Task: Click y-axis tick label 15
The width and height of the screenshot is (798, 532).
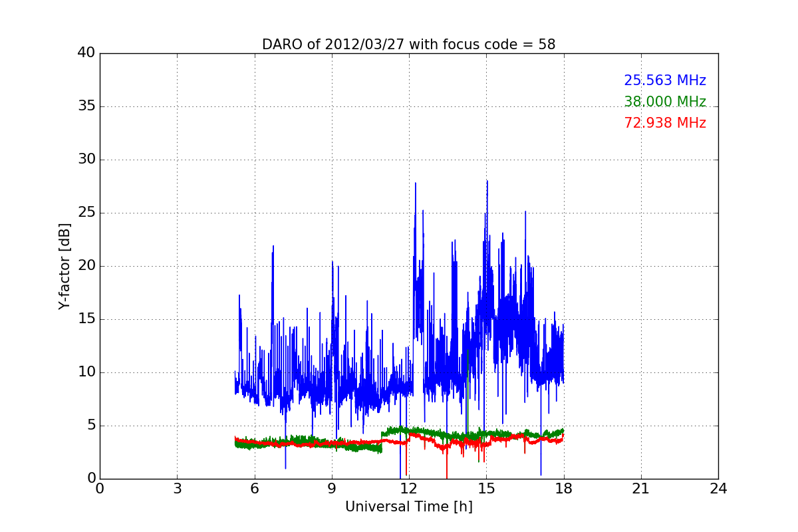Action: [86, 319]
